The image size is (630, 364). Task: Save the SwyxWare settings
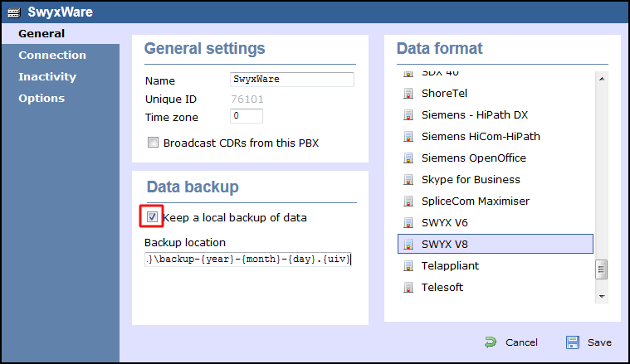588,342
